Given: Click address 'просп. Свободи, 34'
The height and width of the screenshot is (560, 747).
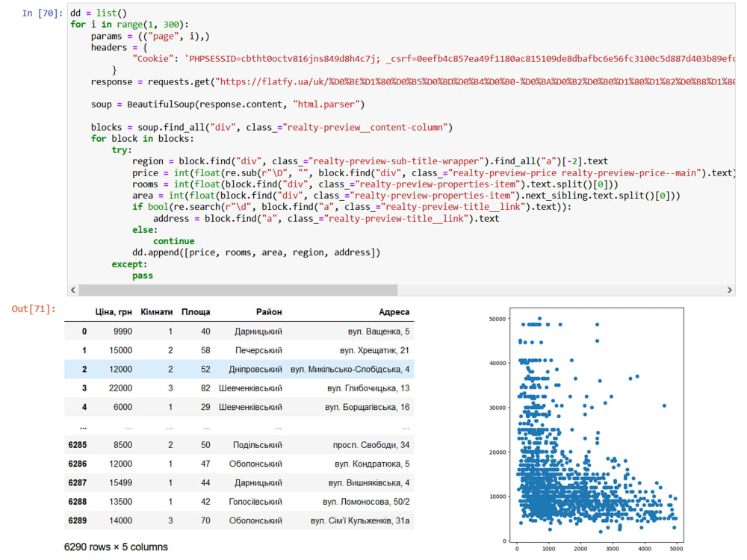Looking at the screenshot, I should pyautogui.click(x=371, y=445).
